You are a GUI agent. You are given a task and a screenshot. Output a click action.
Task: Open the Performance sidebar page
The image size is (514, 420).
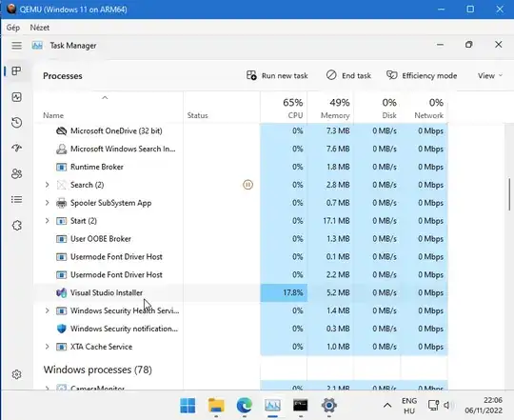tap(17, 97)
